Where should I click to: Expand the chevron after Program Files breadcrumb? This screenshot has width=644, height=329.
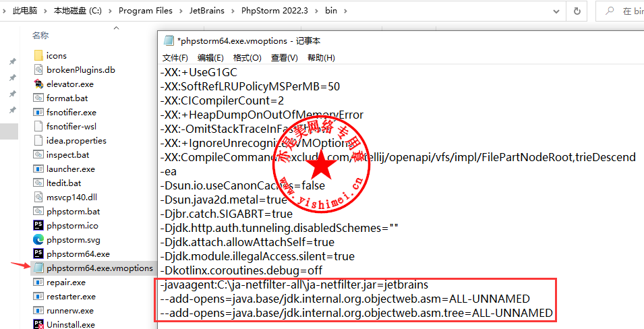181,11
